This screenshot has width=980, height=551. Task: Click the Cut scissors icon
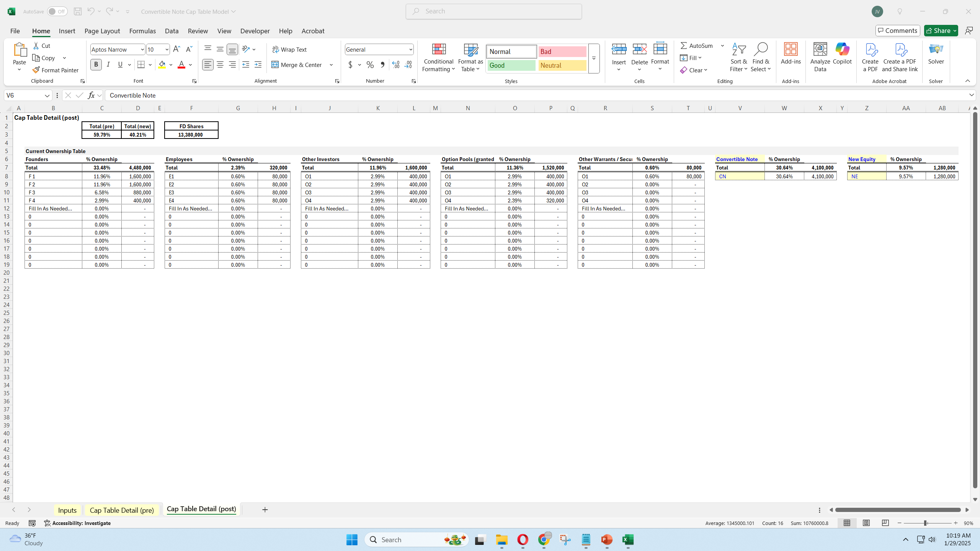point(36,46)
